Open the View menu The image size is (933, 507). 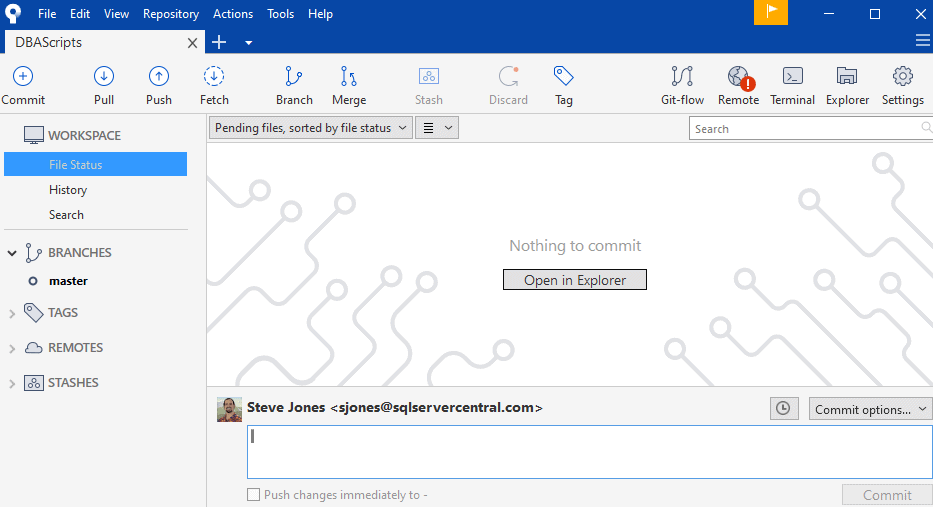pos(116,14)
